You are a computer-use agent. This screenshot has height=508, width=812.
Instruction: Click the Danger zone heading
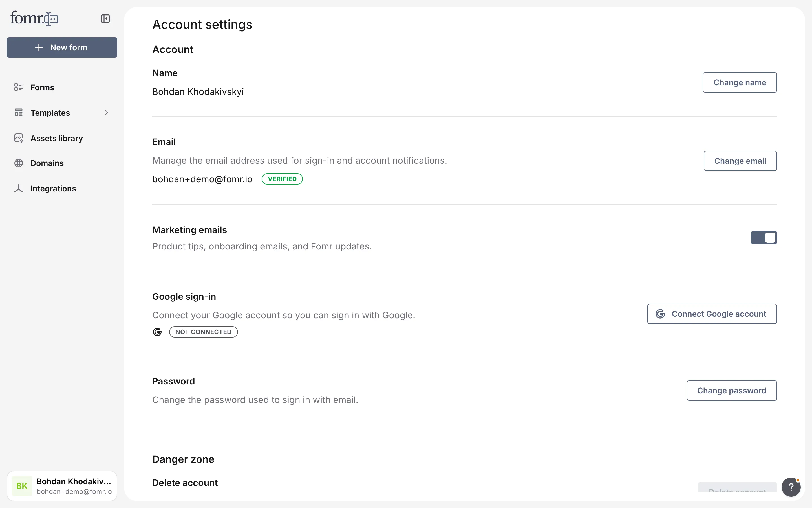pyautogui.click(x=183, y=459)
